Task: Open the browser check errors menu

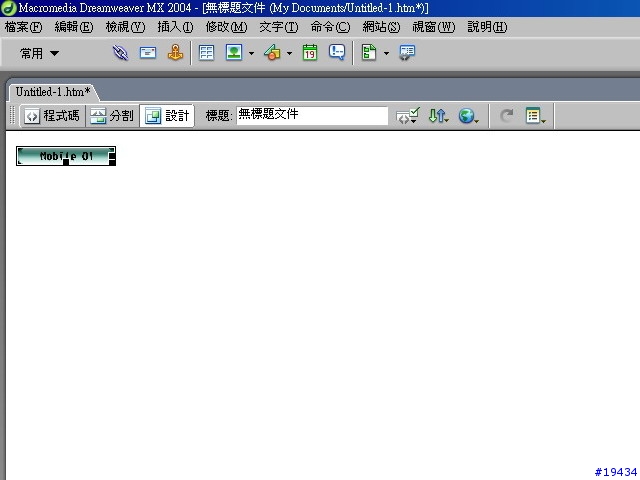Action: (407, 116)
